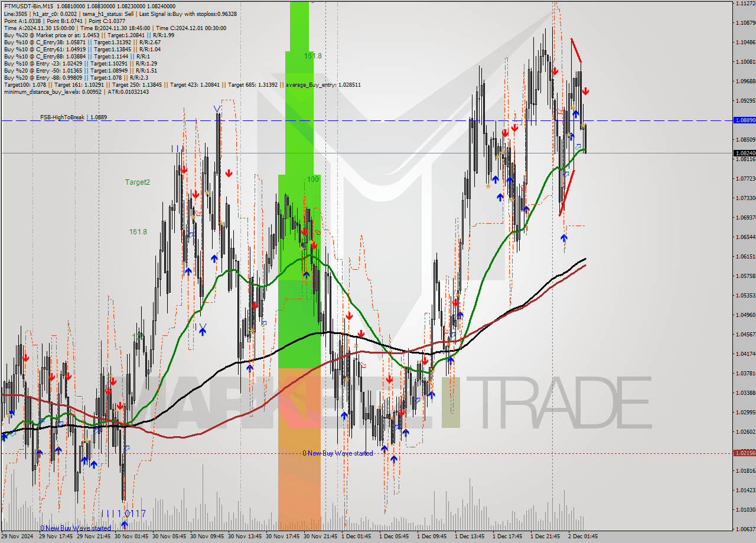
Task: Click the '1 Dec 21:45' time axis label
Action: click(x=546, y=537)
